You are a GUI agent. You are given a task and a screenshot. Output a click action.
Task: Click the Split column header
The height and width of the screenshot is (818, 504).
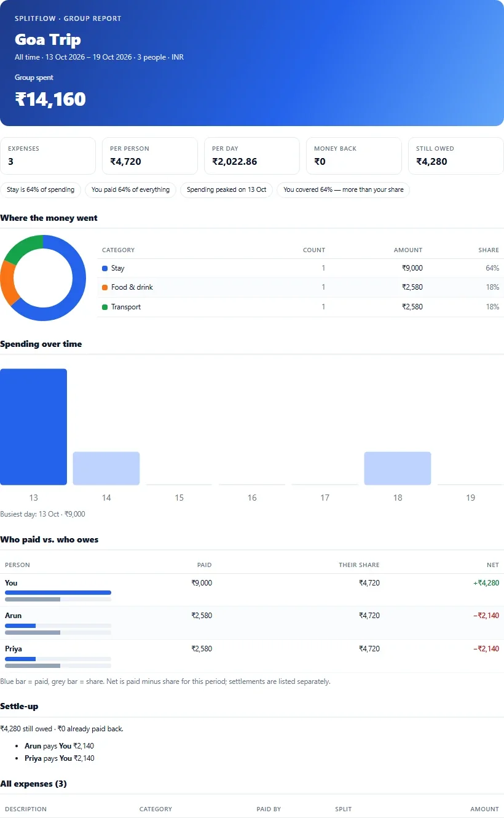click(x=344, y=809)
